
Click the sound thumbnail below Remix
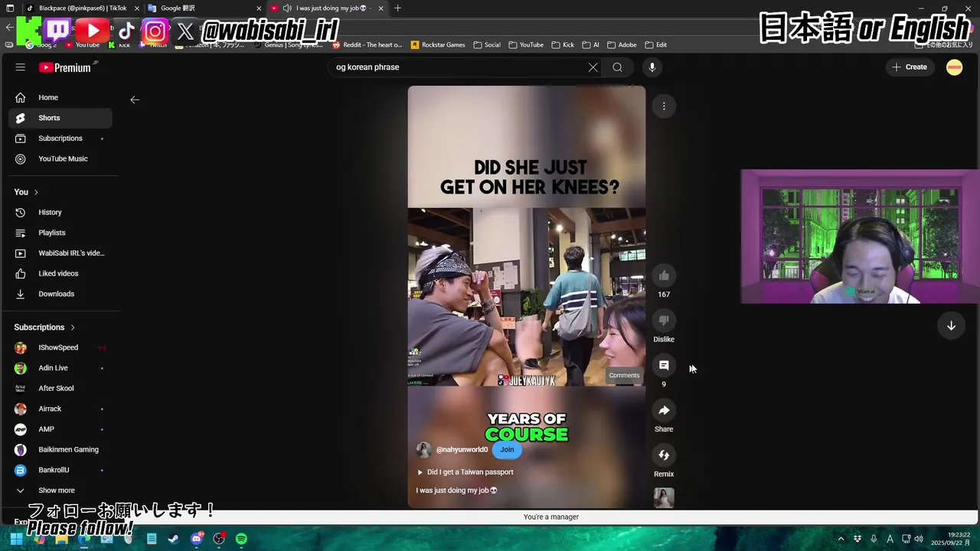[664, 498]
